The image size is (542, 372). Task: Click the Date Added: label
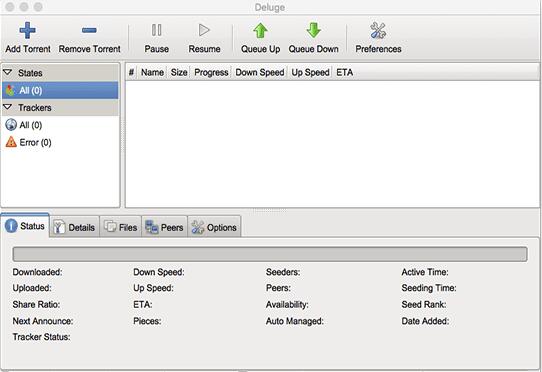pos(425,321)
